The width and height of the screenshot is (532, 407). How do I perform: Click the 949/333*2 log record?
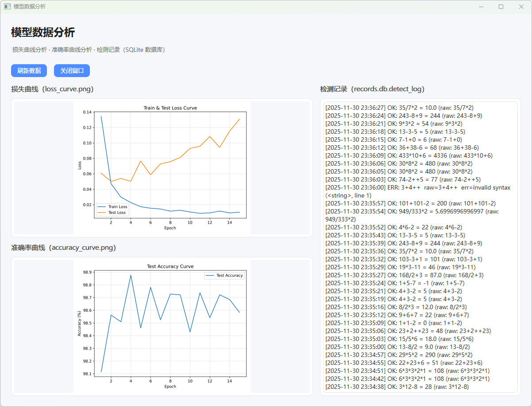pos(412,215)
